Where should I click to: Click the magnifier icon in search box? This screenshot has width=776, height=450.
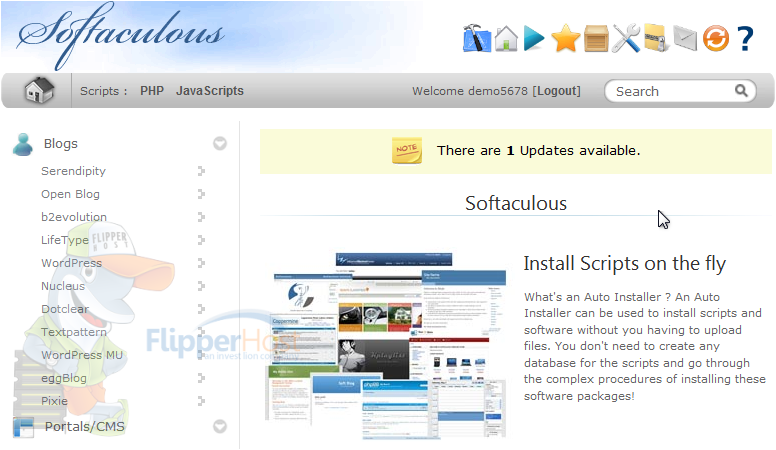(741, 91)
